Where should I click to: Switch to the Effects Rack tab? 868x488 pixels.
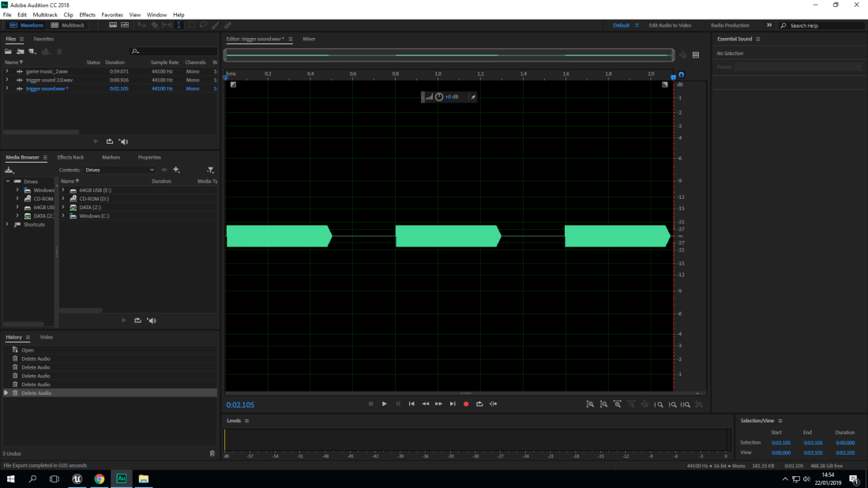click(70, 157)
